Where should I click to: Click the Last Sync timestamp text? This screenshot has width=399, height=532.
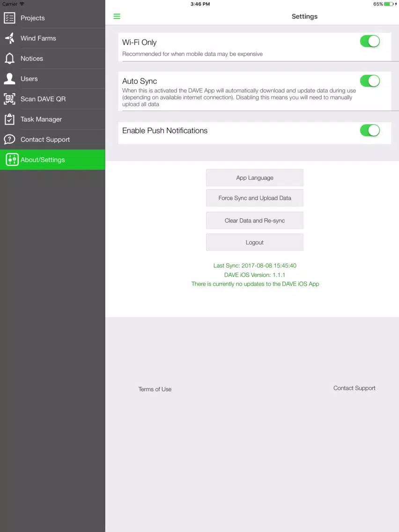point(255,266)
